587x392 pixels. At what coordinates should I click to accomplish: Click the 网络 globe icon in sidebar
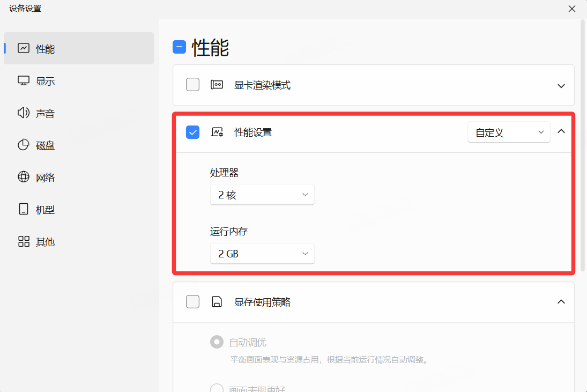point(24,177)
